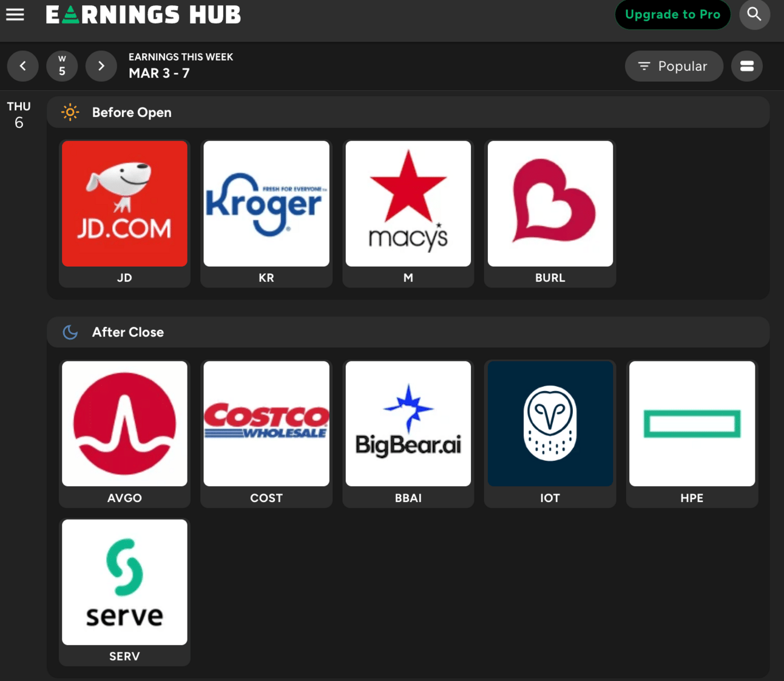Click the HPE ticker label
The width and height of the screenshot is (784, 681).
(692, 498)
